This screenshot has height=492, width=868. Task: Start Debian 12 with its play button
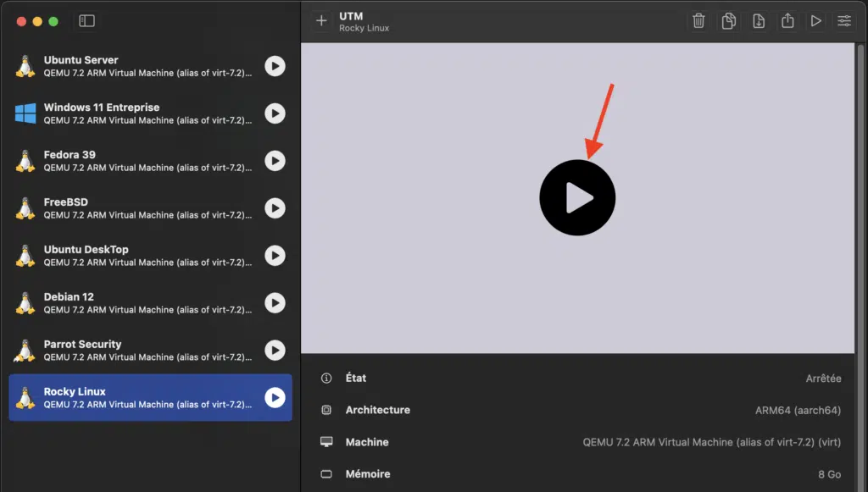275,303
